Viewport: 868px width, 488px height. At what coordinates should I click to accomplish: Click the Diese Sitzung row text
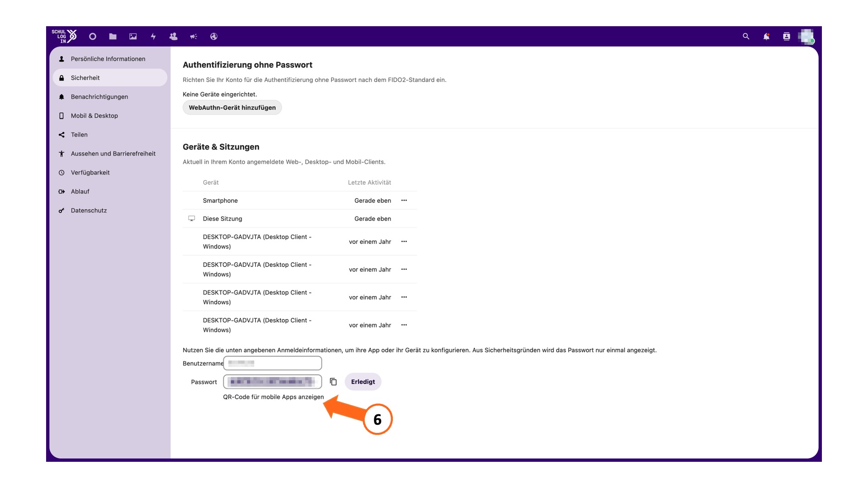coord(222,219)
